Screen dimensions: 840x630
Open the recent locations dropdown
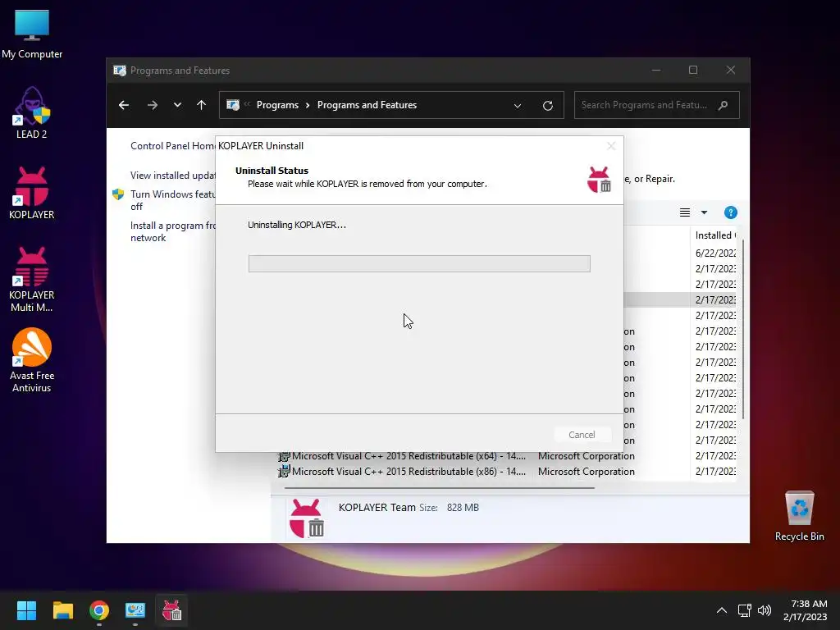(177, 105)
